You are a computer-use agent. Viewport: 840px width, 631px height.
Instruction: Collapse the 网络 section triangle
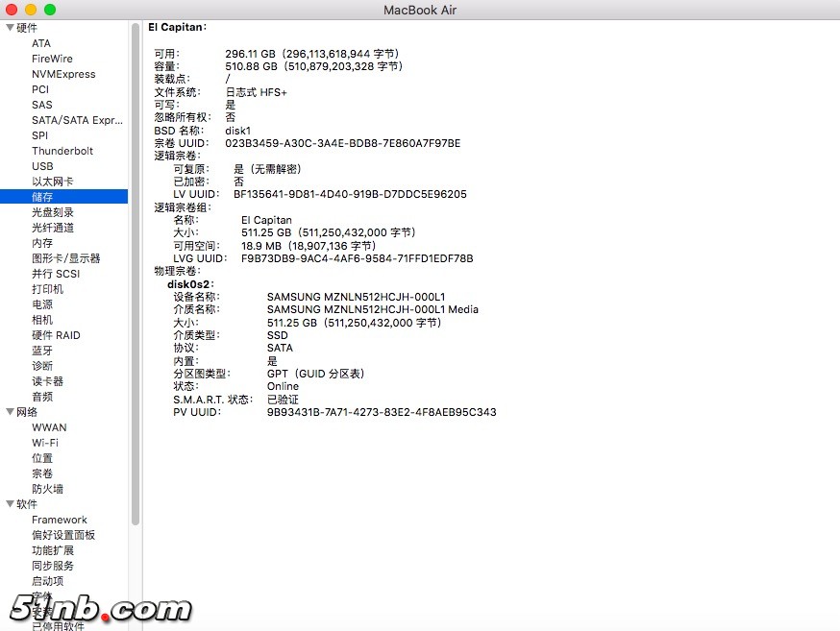pyautogui.click(x=10, y=412)
